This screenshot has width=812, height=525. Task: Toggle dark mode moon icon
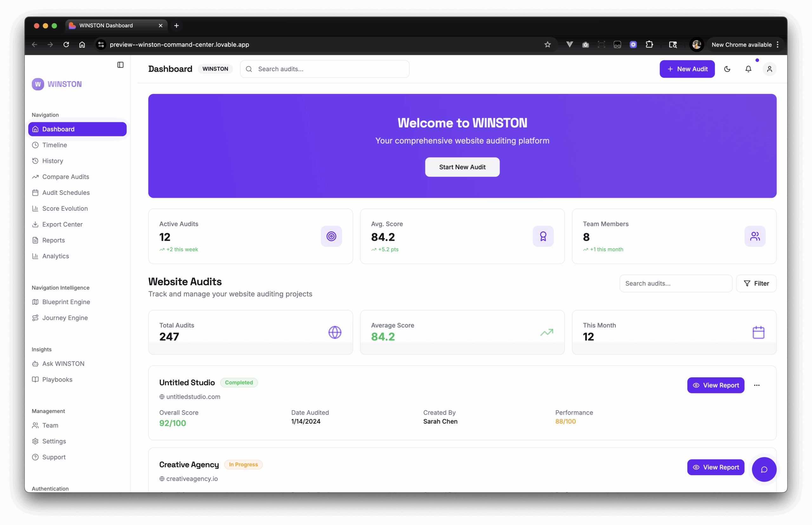(x=727, y=69)
